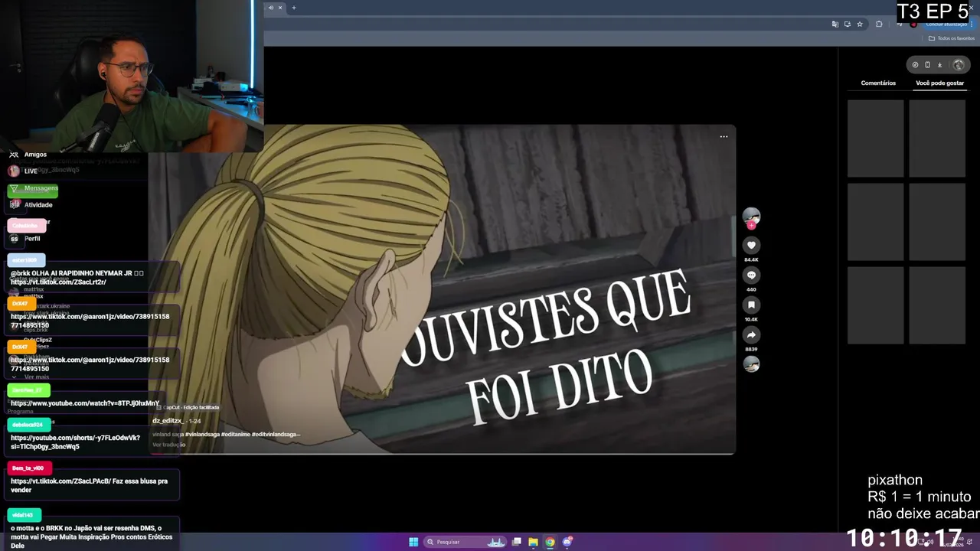
Task: Click speaker icon on browser tab
Action: pyautogui.click(x=270, y=8)
